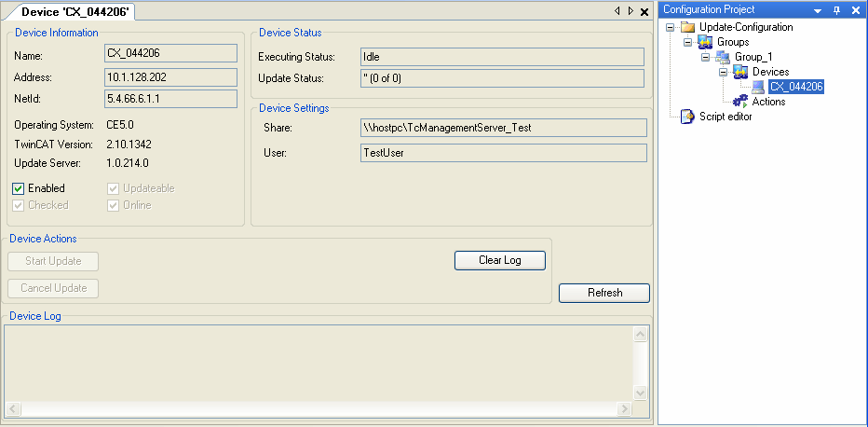This screenshot has width=868, height=427.
Task: Click the Cancel Update button
Action: 53,288
